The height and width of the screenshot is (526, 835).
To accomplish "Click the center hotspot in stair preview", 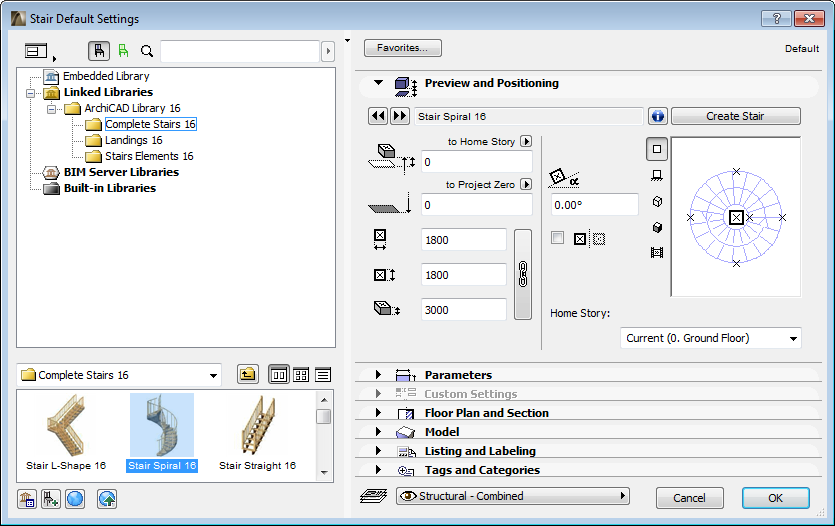I will click(x=736, y=217).
